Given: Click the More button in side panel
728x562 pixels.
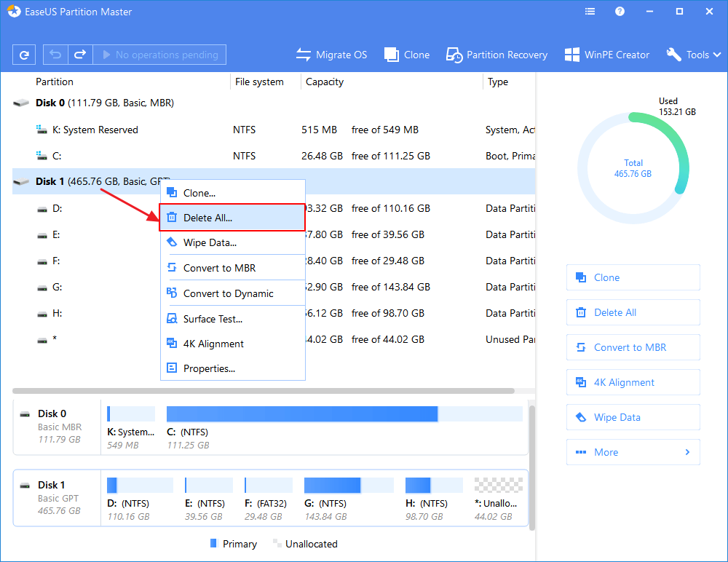Looking at the screenshot, I should pos(633,452).
